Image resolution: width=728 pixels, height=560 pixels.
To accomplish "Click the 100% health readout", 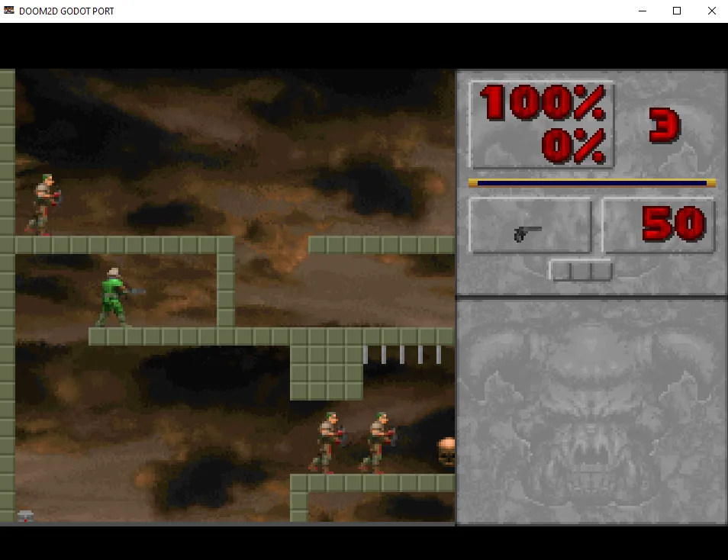I will [x=543, y=102].
